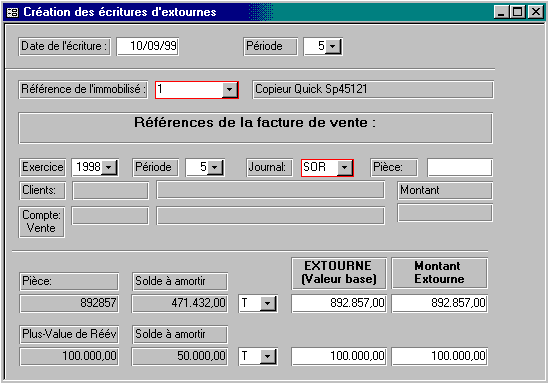The height and width of the screenshot is (383, 548).
Task: Minimize the Création des écritures window
Action: pyautogui.click(x=501, y=12)
